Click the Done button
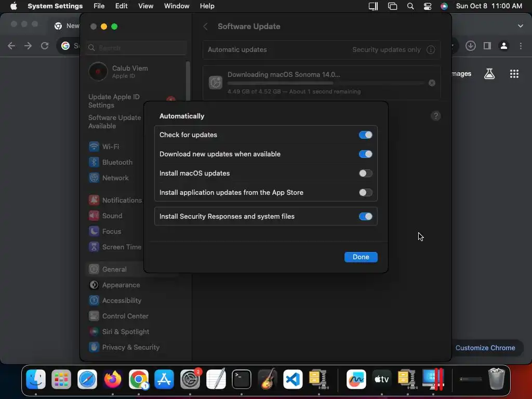532x399 pixels. (361, 257)
